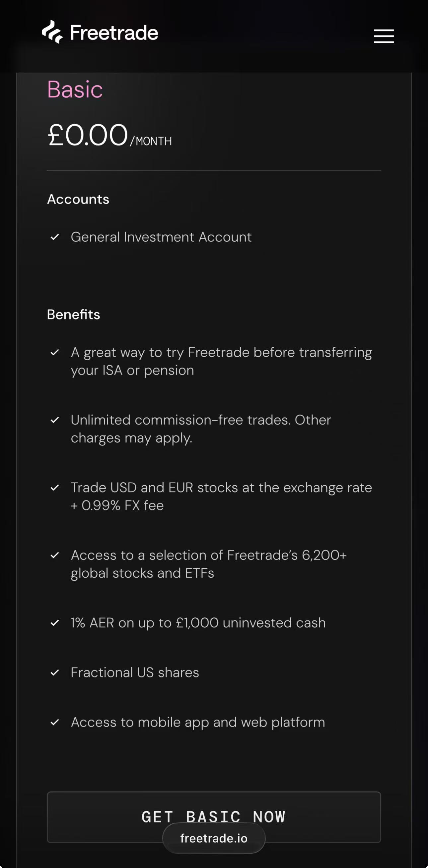
Task: Click the 1% AER uninvested cash text
Action: point(198,623)
